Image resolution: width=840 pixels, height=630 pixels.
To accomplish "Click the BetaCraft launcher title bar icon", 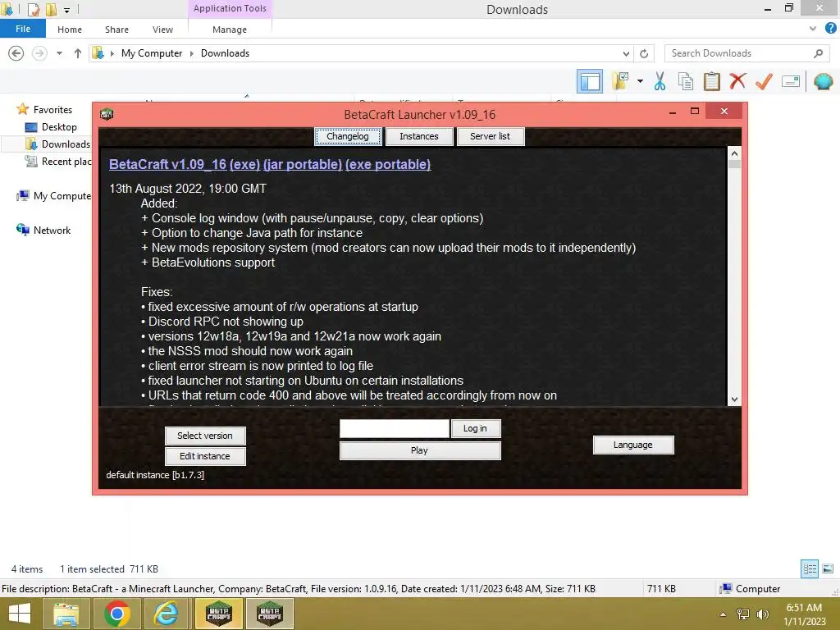I will coord(107,113).
